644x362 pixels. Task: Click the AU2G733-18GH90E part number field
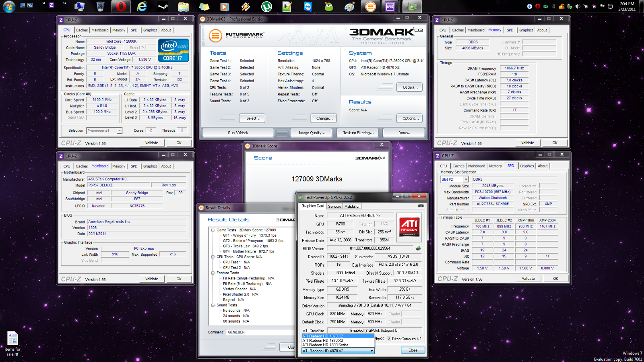click(493, 204)
